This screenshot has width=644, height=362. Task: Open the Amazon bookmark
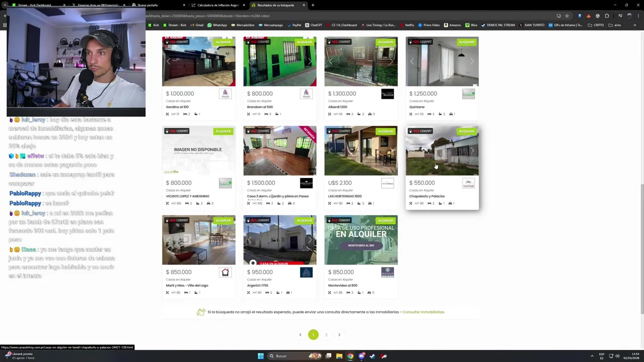pyautogui.click(x=452, y=25)
